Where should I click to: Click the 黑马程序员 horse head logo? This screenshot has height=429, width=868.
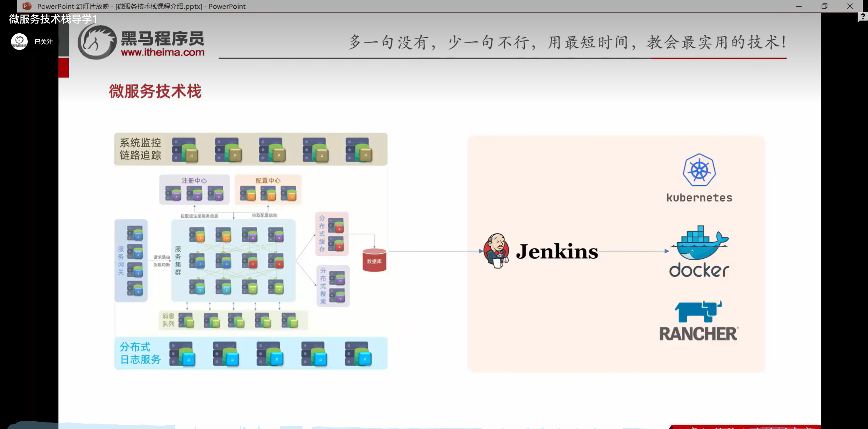[97, 42]
